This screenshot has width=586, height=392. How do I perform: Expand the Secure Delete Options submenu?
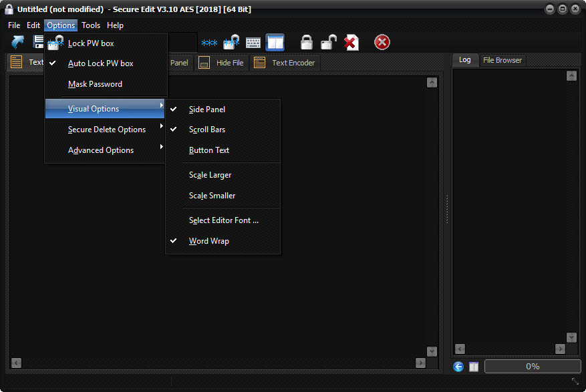click(106, 130)
